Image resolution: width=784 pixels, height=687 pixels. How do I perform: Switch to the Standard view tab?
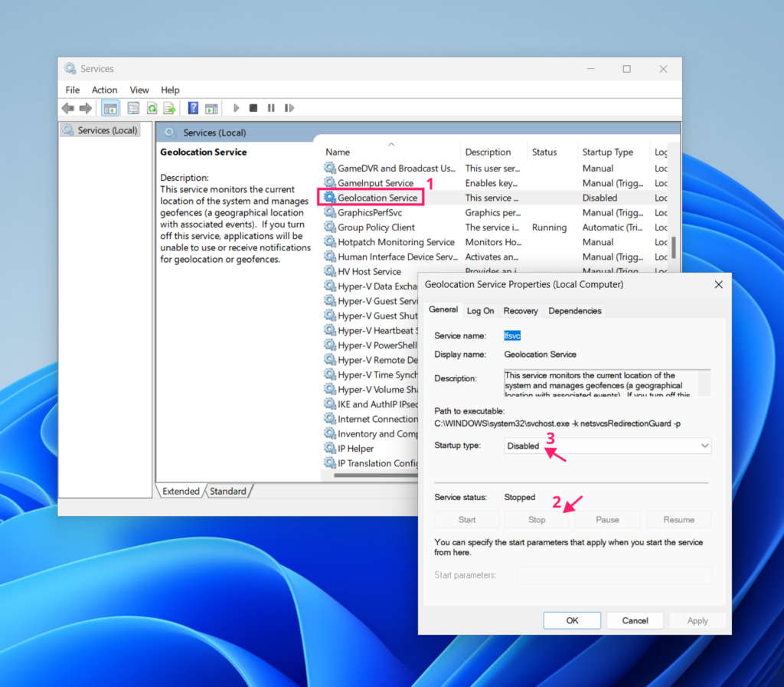228,491
